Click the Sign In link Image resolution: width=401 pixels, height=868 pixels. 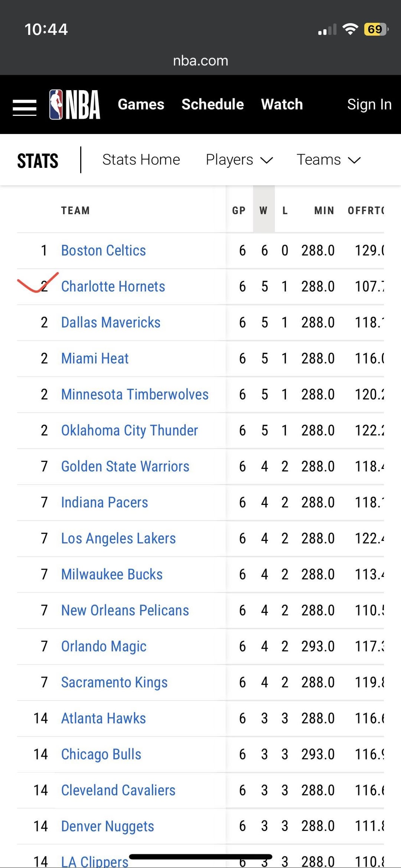pyautogui.click(x=369, y=104)
